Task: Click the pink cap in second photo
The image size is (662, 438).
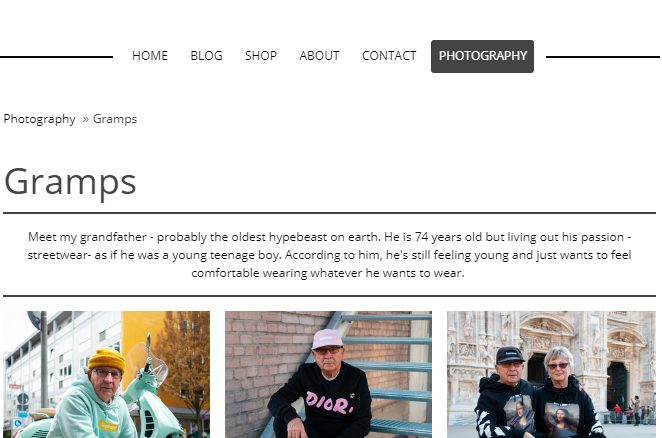Action: (x=327, y=339)
